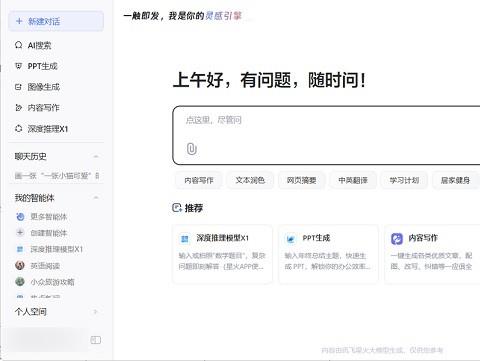Click the PPT生成 card icon
Image resolution: width=480 pixels, height=361 pixels.
click(291, 238)
